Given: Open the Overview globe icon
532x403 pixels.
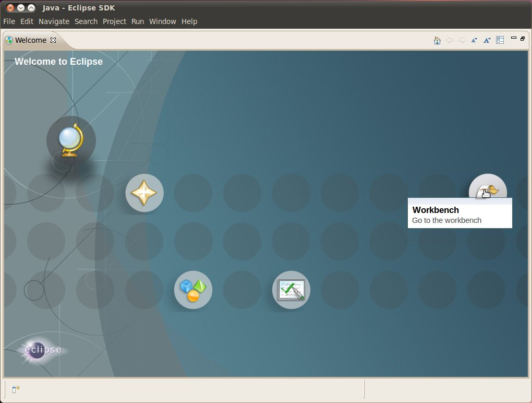Looking at the screenshot, I should click(x=71, y=140).
